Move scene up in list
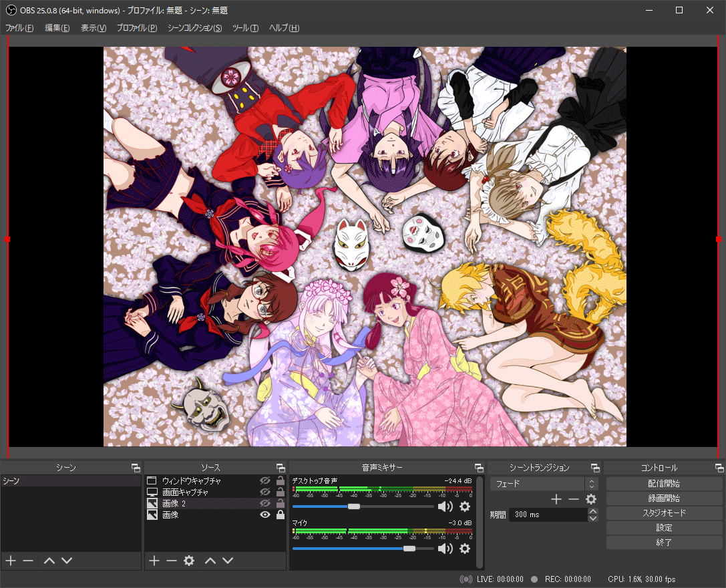726x588 pixels. [x=49, y=561]
